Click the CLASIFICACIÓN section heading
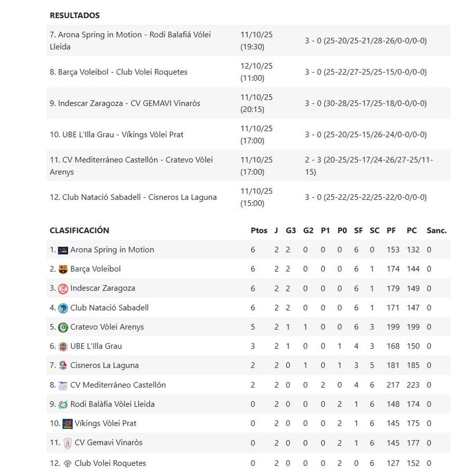The width and height of the screenshot is (462, 476). point(79,230)
